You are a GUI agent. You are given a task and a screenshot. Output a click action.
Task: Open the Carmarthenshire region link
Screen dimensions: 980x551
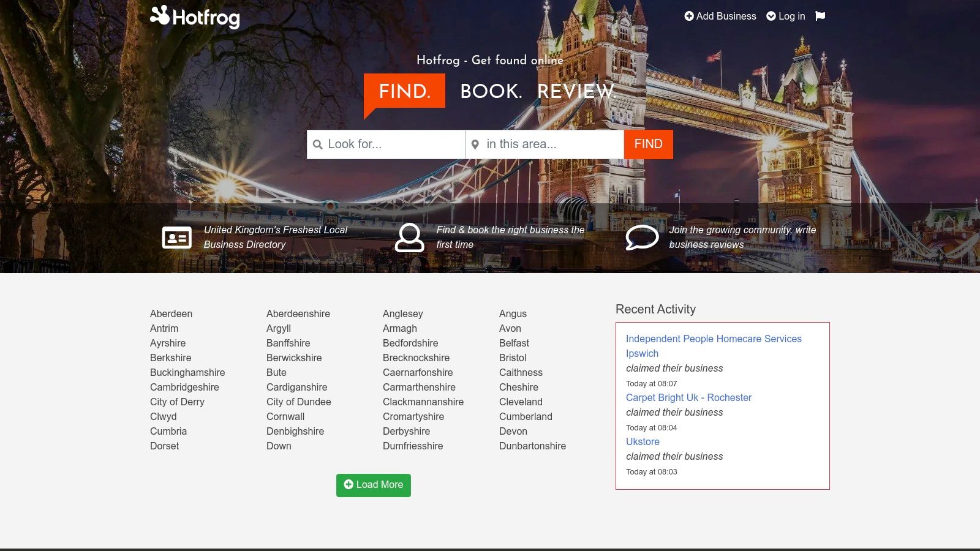(x=420, y=387)
